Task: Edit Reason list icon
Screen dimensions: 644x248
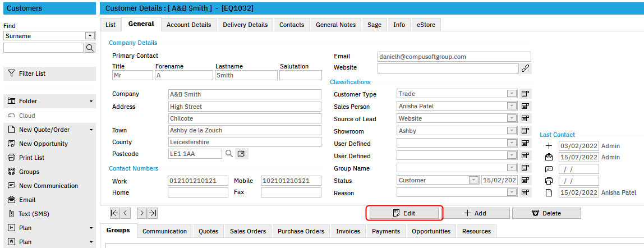Action: (x=525, y=192)
